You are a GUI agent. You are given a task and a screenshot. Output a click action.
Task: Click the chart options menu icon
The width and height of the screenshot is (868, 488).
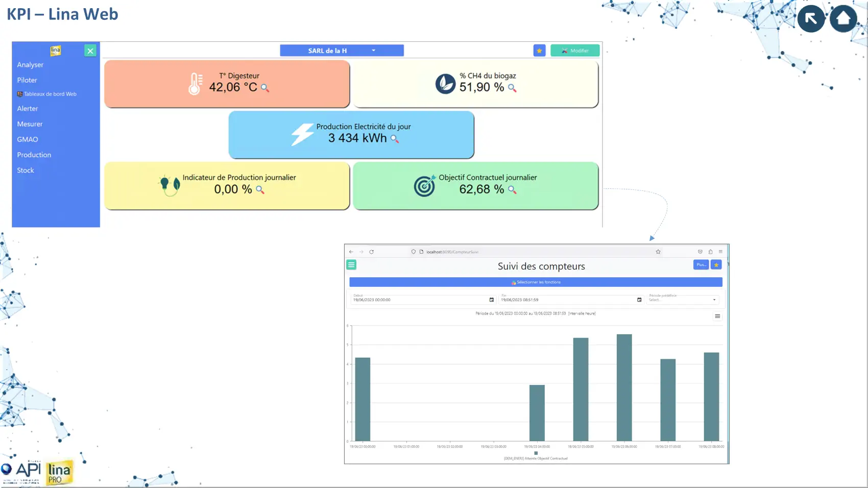[x=717, y=316]
